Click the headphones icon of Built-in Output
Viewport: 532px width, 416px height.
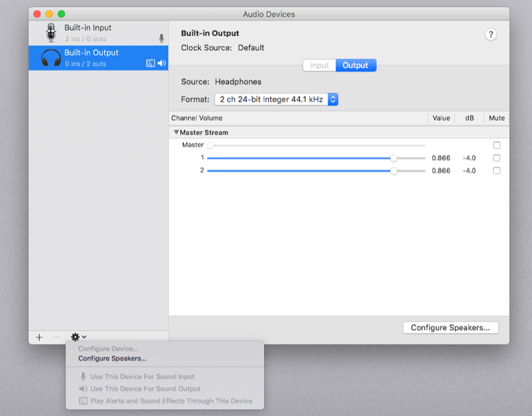click(51, 58)
